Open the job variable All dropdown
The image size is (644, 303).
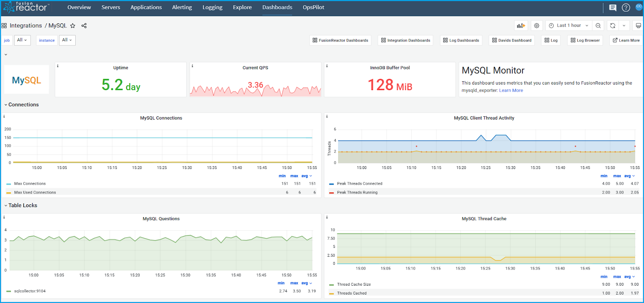click(x=22, y=40)
